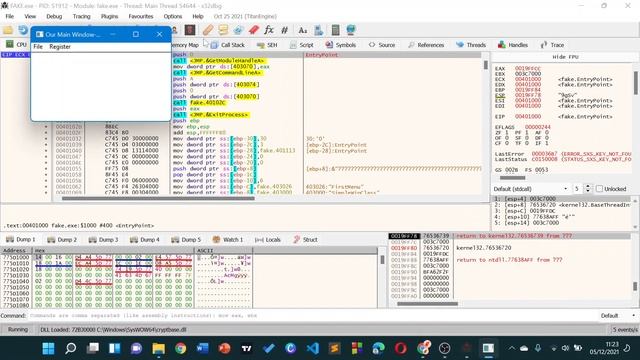Click the Restart debuggee icon
Viewport: 640px width, 360px height.
click(23, 30)
